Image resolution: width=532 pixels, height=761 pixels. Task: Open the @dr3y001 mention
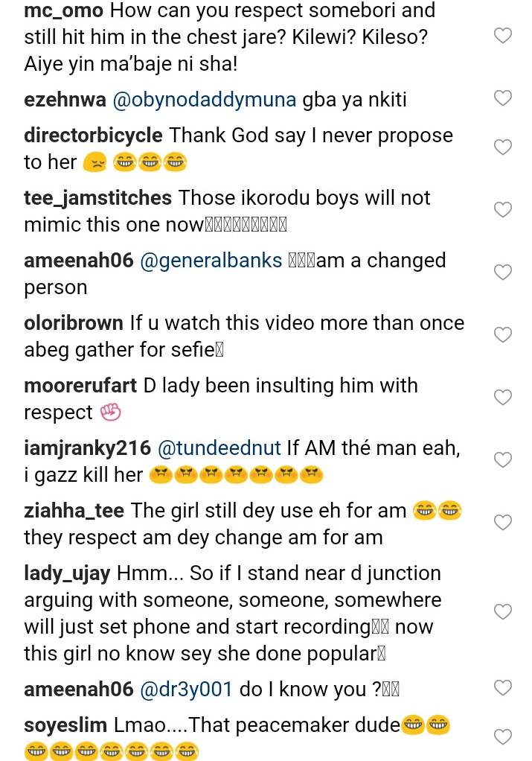click(187, 690)
